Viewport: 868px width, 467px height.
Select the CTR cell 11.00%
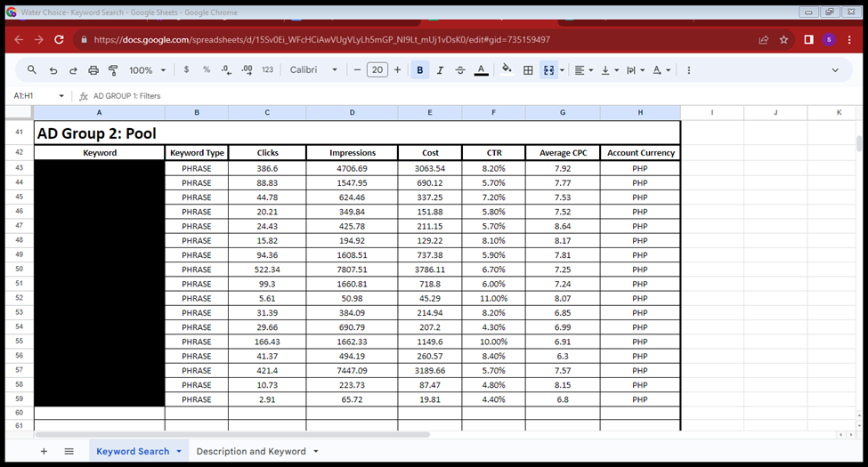(x=494, y=298)
